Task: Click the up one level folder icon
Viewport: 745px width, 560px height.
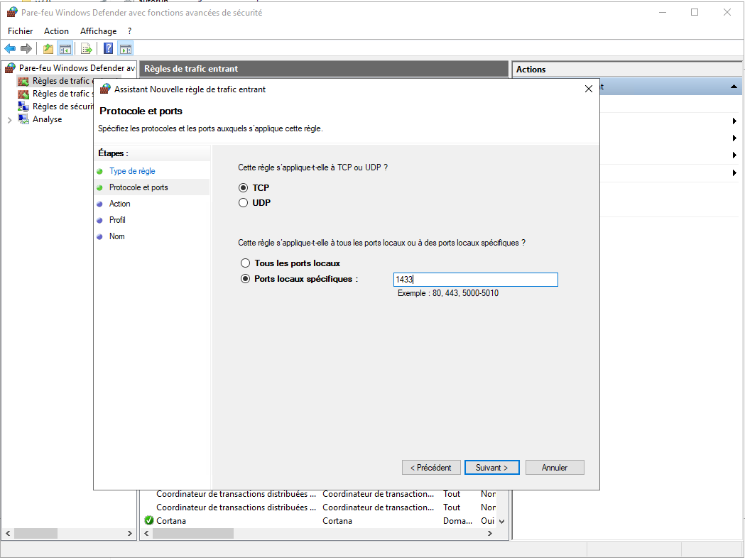Action: pos(48,49)
